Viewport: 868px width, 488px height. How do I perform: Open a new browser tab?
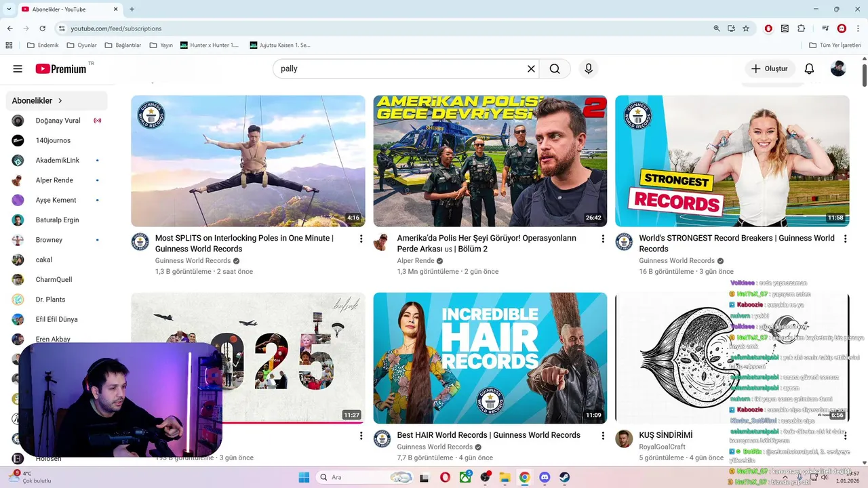coord(132,9)
